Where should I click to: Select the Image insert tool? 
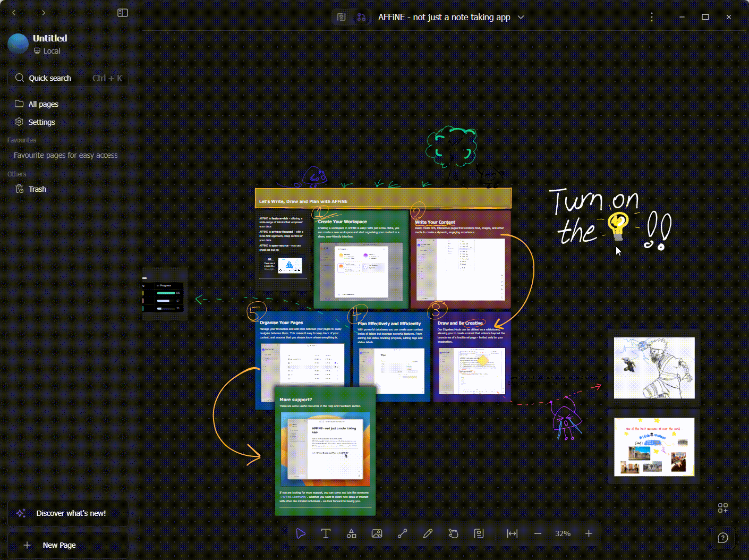(377, 533)
